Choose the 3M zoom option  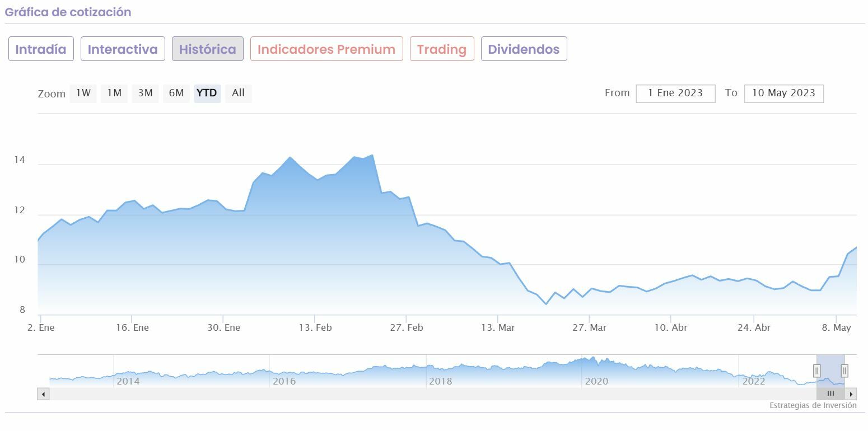(x=145, y=93)
